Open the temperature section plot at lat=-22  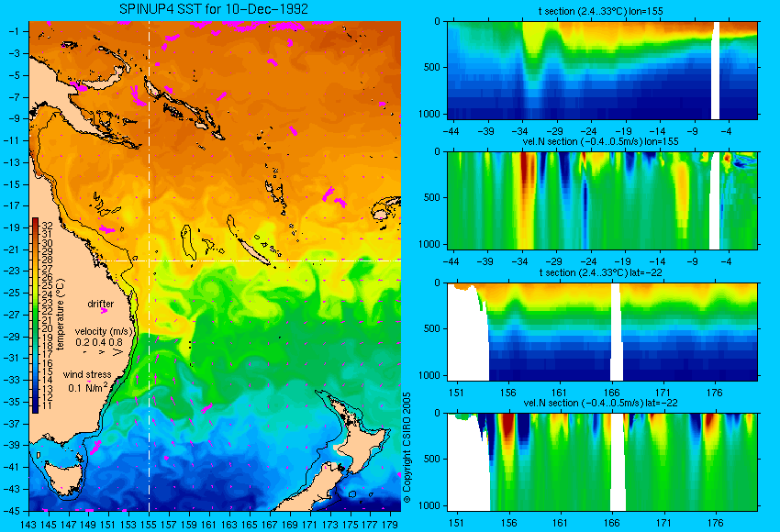click(602, 332)
